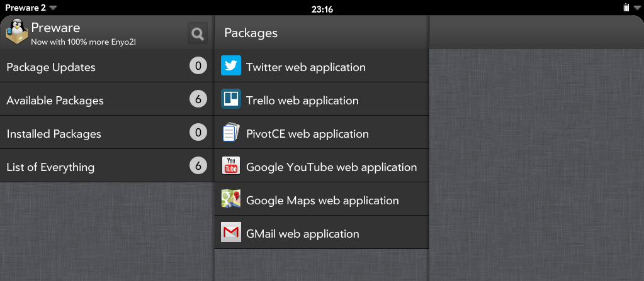Open the Installed Packages list

[x=94, y=133]
